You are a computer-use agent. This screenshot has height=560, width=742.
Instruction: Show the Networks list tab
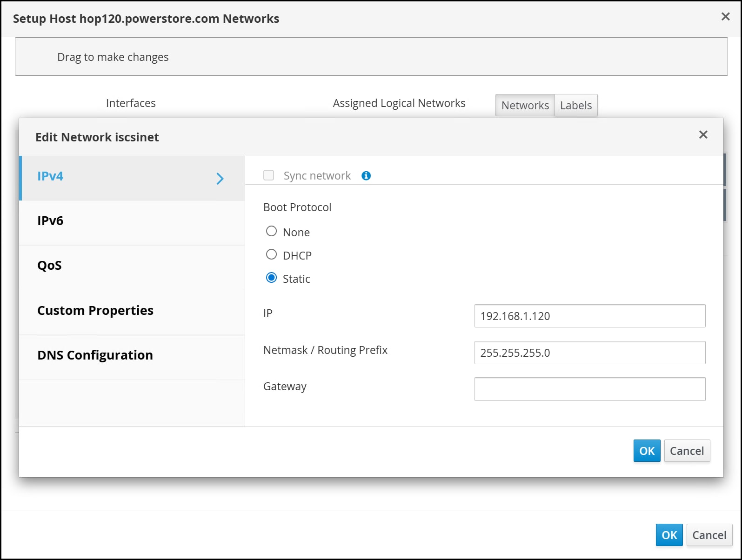(x=525, y=105)
